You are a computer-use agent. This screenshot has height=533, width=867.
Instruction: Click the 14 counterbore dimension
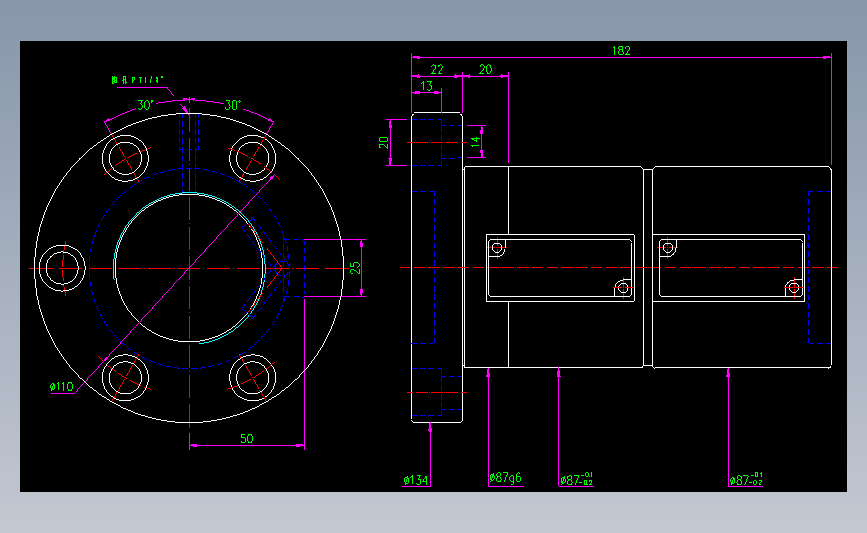tap(476, 142)
